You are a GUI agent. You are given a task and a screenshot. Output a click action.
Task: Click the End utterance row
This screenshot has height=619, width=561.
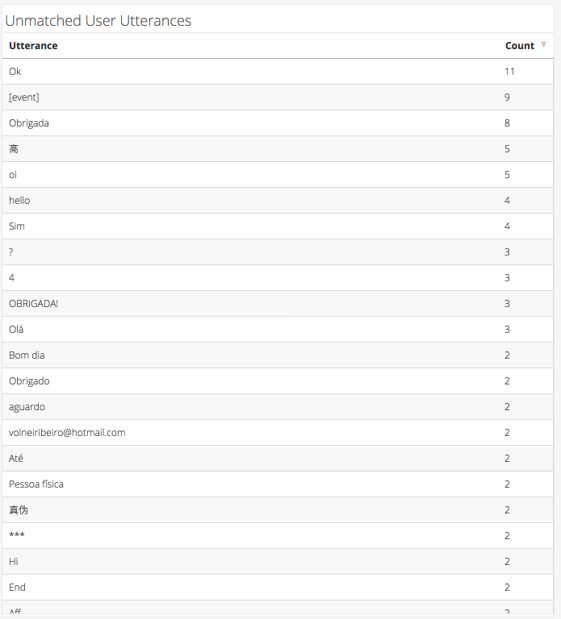click(x=278, y=587)
